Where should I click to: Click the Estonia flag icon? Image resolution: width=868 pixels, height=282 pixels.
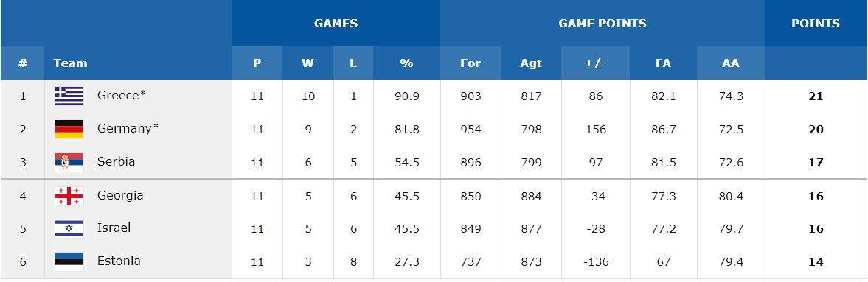[69, 261]
